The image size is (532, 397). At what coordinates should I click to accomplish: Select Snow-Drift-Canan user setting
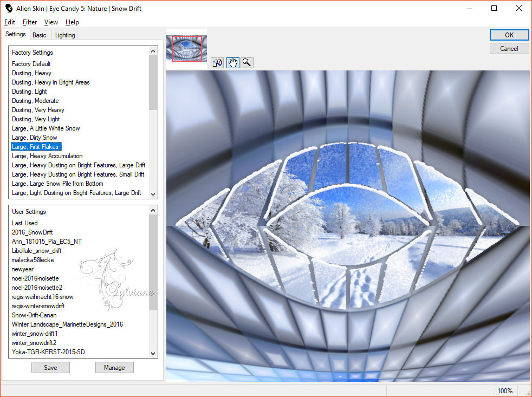click(34, 315)
